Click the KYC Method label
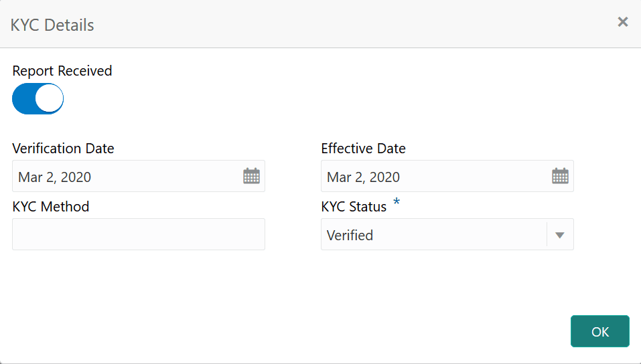Image resolution: width=641 pixels, height=364 pixels. point(51,207)
